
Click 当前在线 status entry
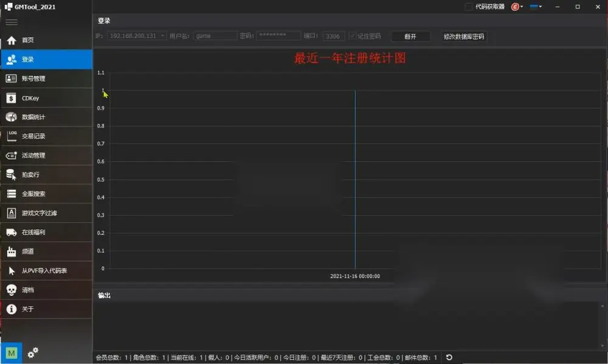coord(187,357)
